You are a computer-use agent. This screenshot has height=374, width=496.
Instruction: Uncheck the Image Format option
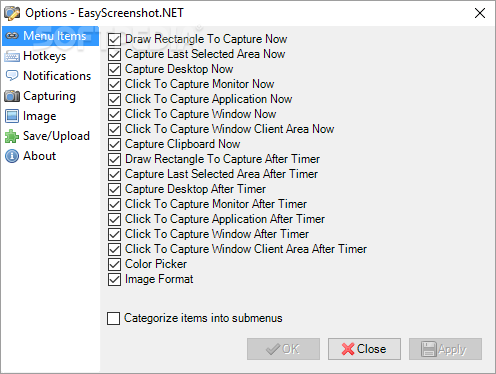pos(114,279)
